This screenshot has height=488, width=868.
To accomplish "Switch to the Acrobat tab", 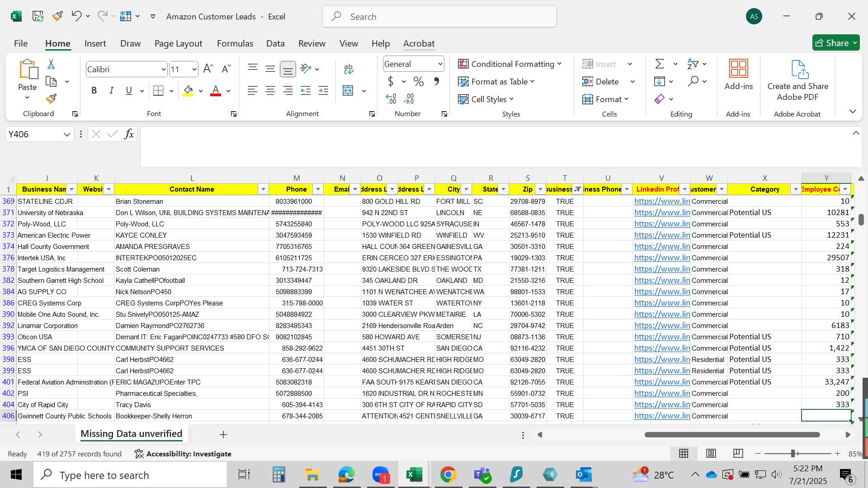I will coord(419,43).
